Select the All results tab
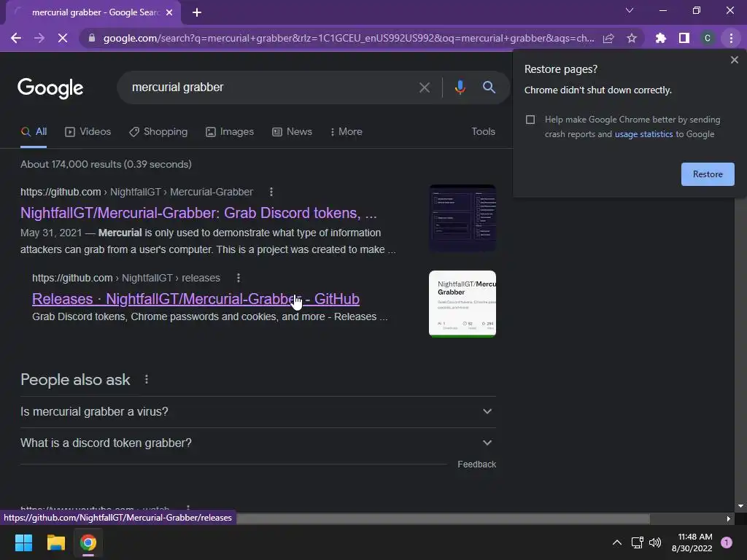This screenshot has width=747, height=560. [34, 132]
